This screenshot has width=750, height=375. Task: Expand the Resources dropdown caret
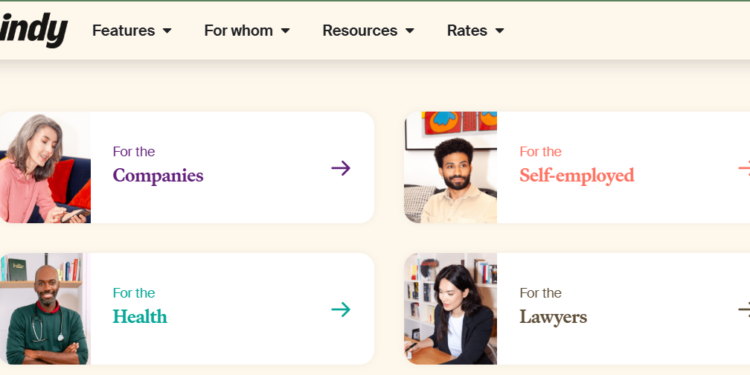pyautogui.click(x=409, y=31)
